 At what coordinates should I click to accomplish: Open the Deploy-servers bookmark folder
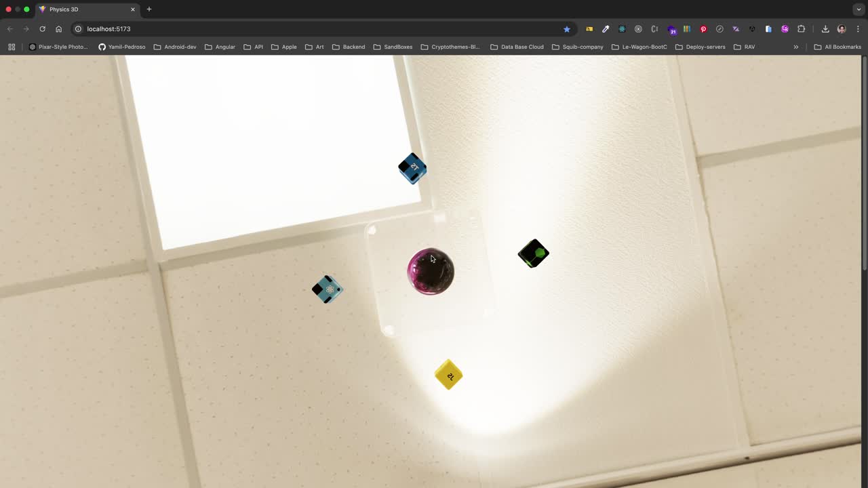click(701, 47)
